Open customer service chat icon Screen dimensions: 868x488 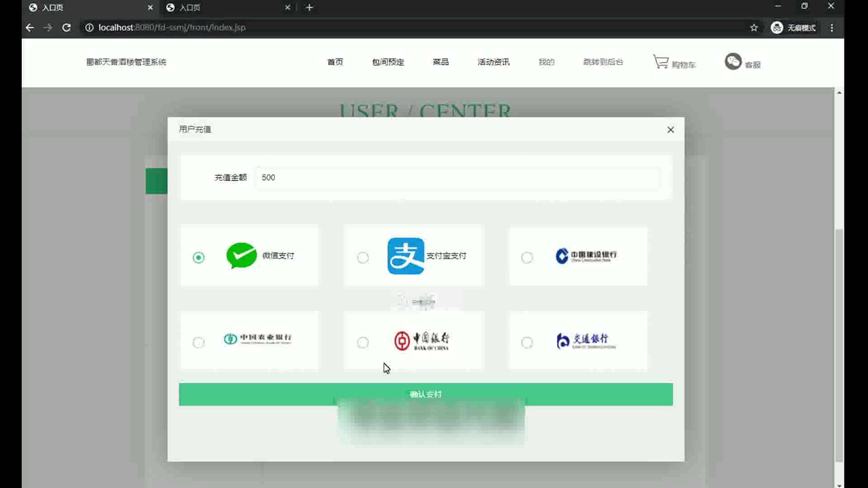(x=733, y=61)
